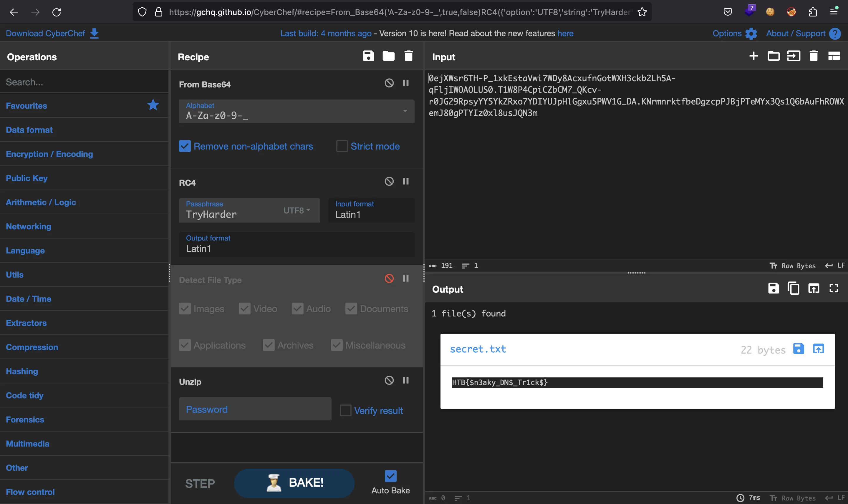Set breakpoint on RC4 operation
This screenshot has height=504, width=848.
click(405, 181)
